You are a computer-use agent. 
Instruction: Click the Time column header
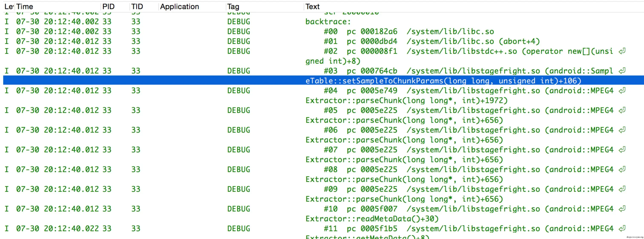pyautogui.click(x=25, y=7)
